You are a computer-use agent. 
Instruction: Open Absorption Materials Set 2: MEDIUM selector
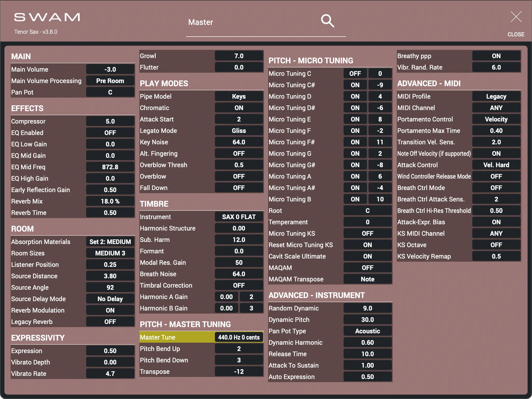tap(110, 242)
